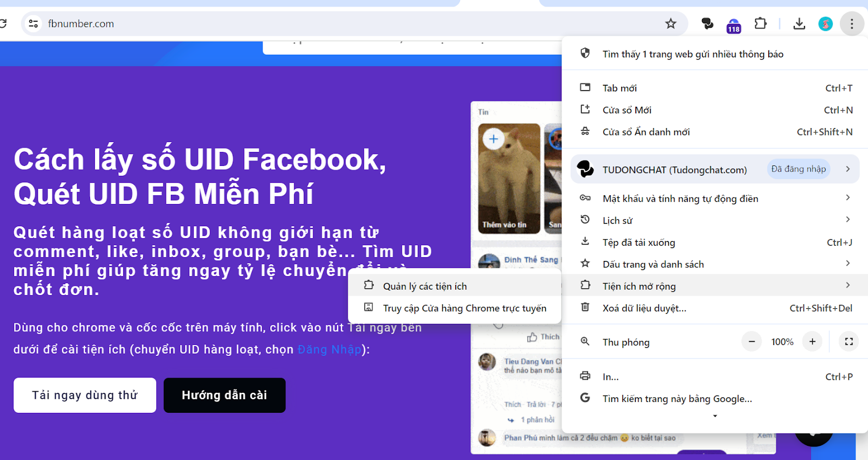Click the profile avatar in toolbar
Screen dimensions: 868x460
coord(825,24)
